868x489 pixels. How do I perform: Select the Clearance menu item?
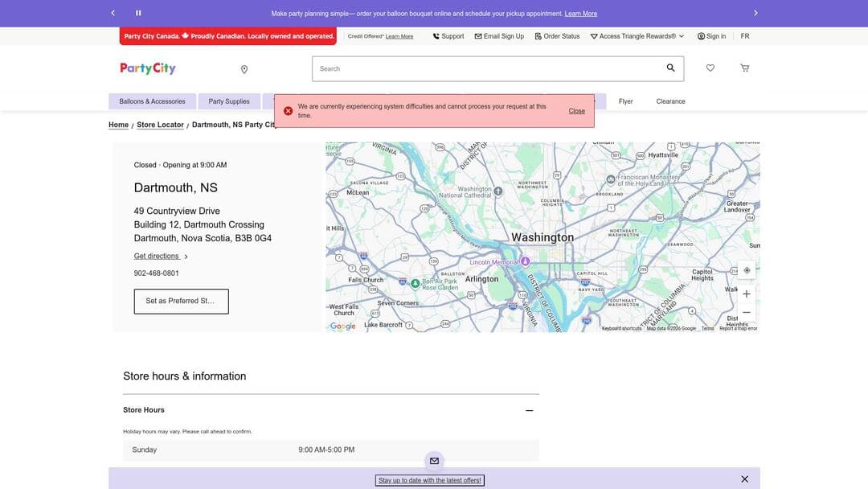tap(670, 100)
